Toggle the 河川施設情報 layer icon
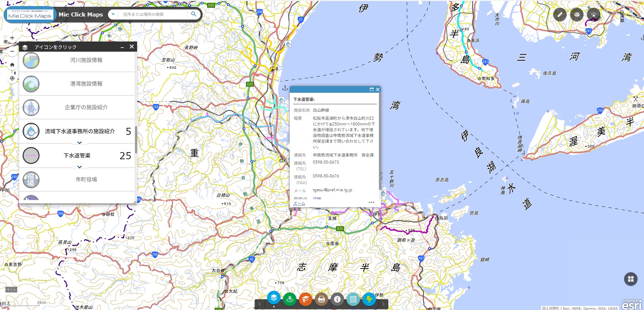Image resolution: width=644 pixels, height=310 pixels. pyautogui.click(x=31, y=60)
